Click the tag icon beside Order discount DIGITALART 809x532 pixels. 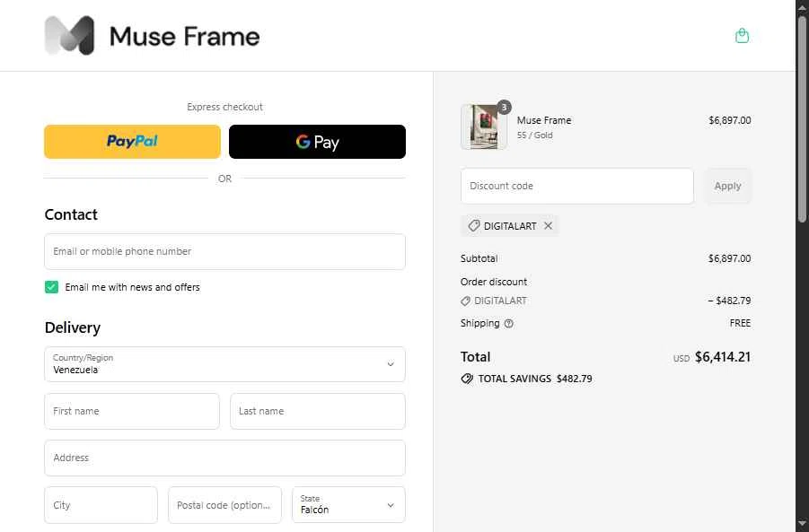(465, 301)
